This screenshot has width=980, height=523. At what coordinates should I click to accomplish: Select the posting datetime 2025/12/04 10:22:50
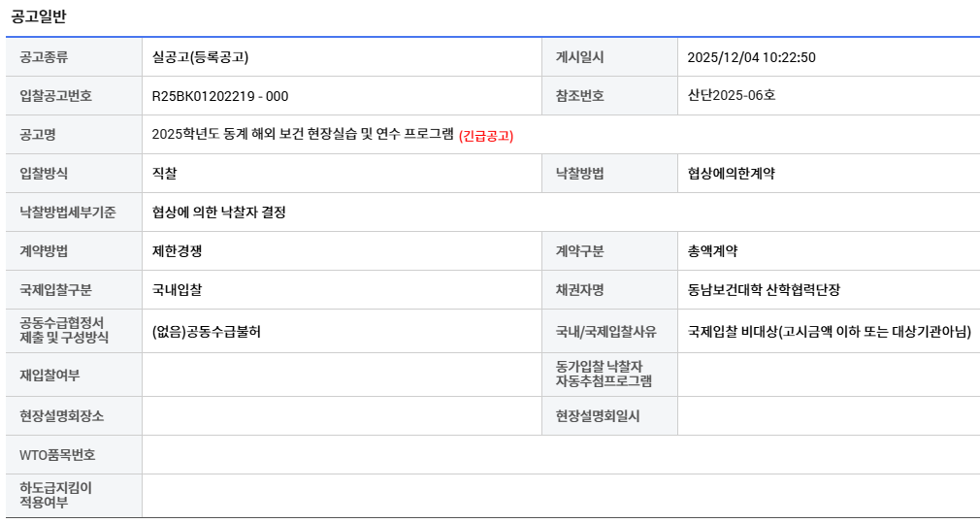(751, 57)
